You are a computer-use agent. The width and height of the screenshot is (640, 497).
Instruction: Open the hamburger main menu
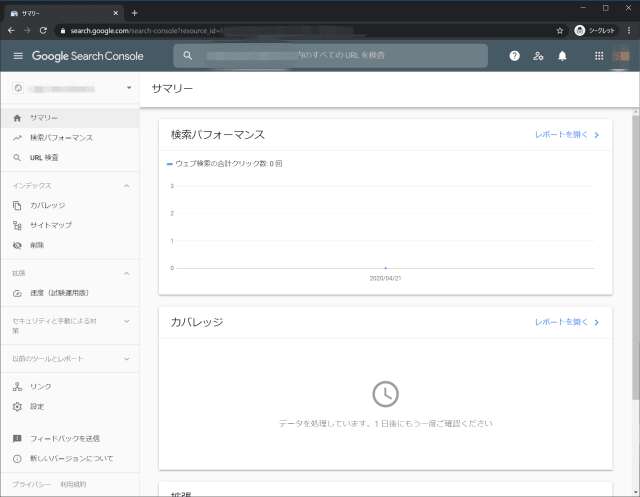(18, 56)
